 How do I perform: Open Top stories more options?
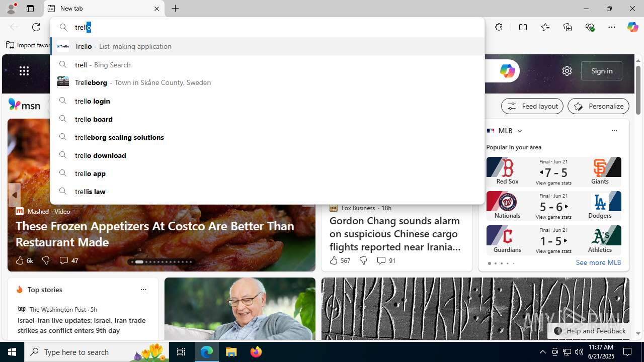point(143,290)
